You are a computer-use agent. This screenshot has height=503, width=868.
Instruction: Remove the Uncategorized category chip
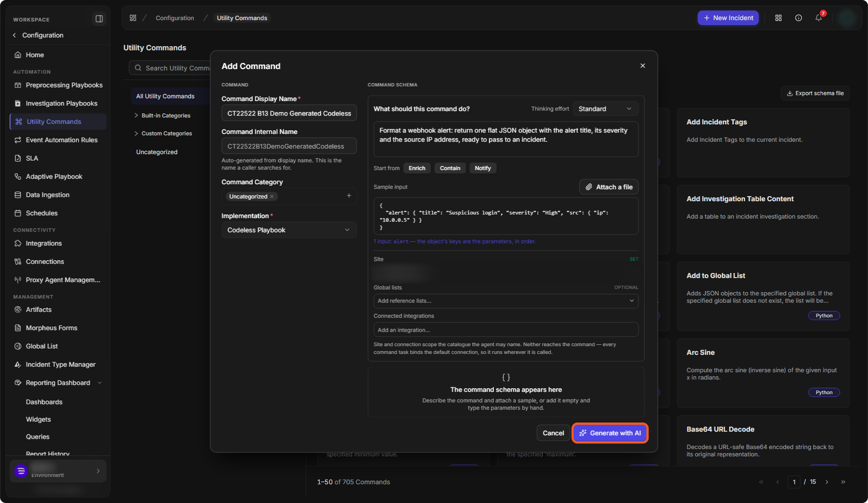(272, 197)
